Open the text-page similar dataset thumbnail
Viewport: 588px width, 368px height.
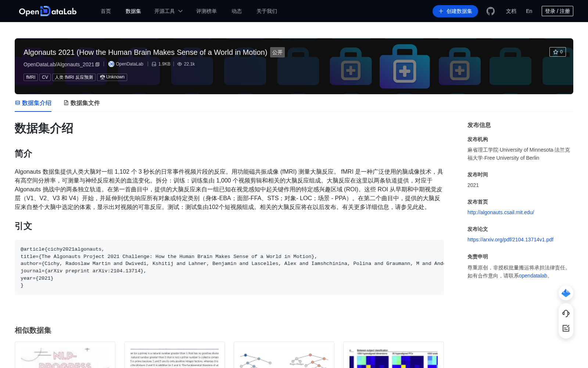click(175, 355)
